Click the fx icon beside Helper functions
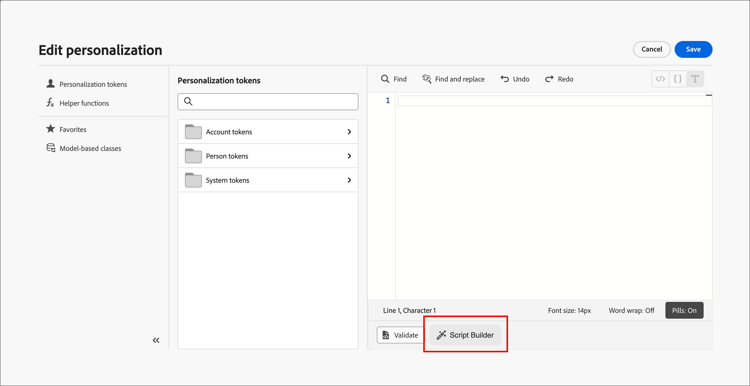 [50, 103]
